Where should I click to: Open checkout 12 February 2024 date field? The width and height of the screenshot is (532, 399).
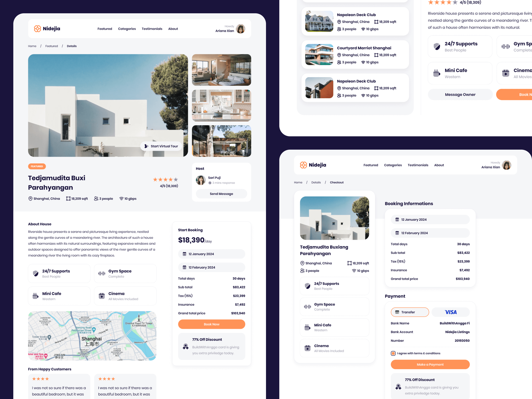[430, 233]
